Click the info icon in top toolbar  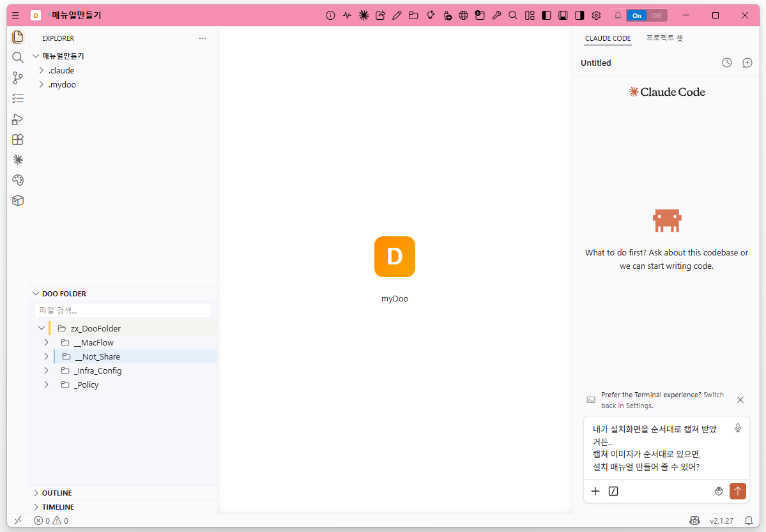(331, 15)
